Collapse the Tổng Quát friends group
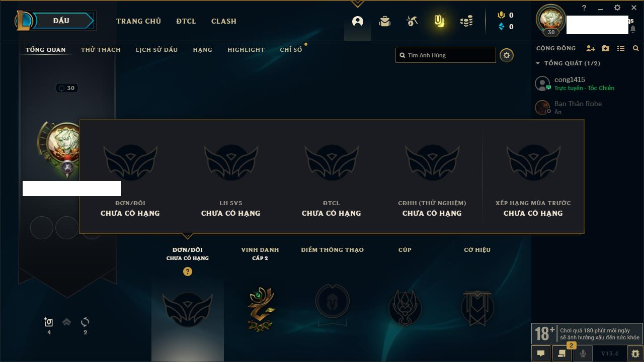 pos(538,63)
